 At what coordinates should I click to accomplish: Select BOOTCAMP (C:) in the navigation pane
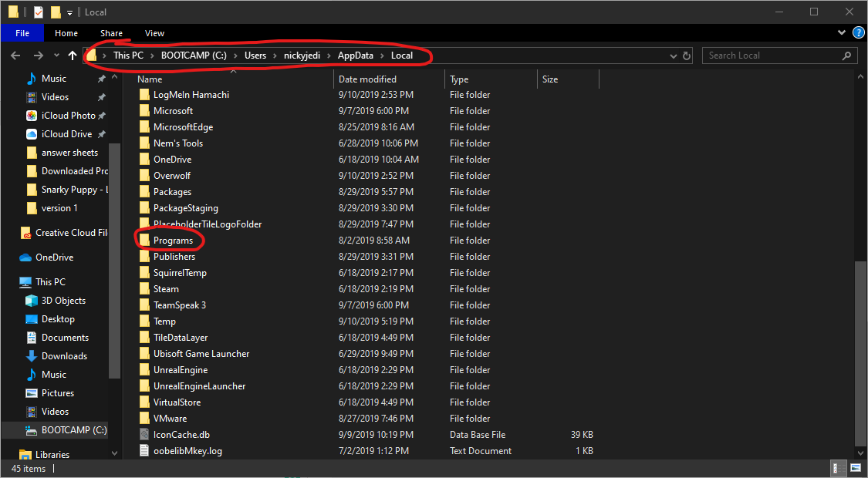[x=73, y=430]
